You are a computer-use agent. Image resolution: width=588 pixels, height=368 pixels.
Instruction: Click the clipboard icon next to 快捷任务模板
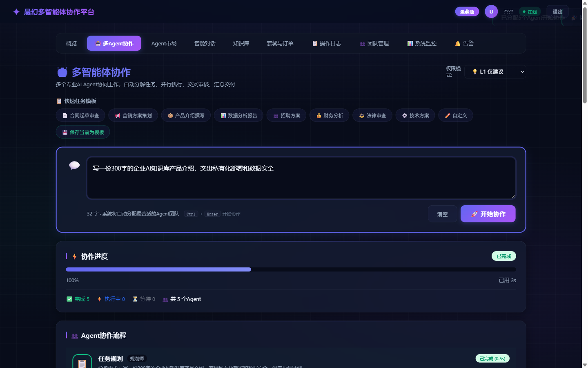[x=59, y=101]
